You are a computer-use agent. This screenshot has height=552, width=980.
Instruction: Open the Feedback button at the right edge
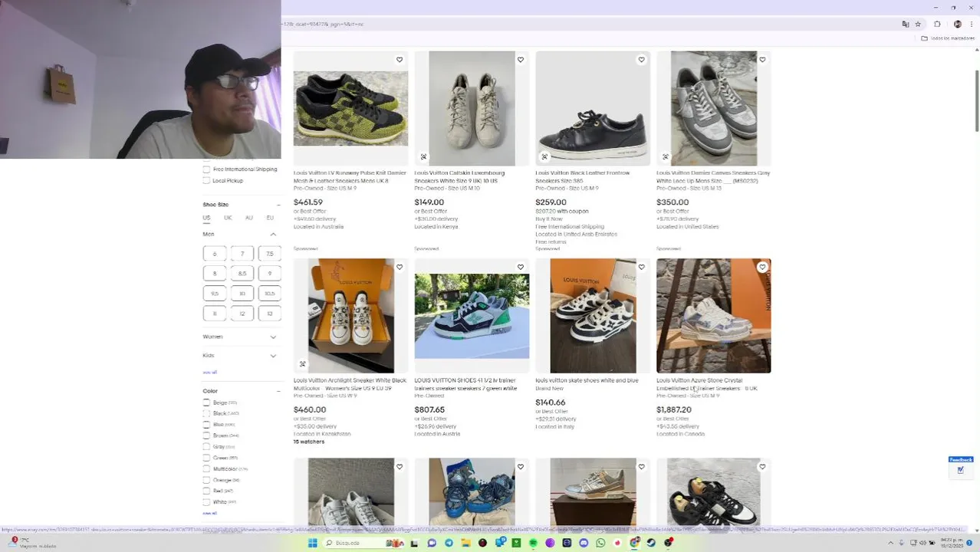961,466
